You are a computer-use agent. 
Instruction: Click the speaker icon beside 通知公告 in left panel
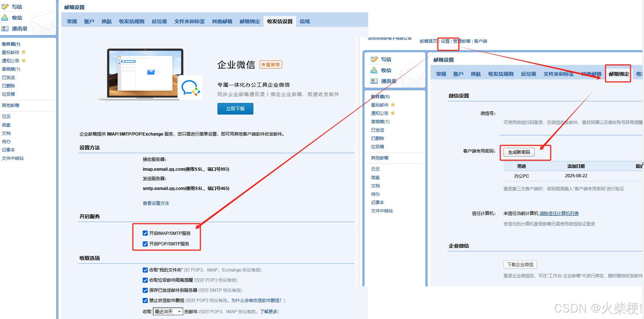24,61
